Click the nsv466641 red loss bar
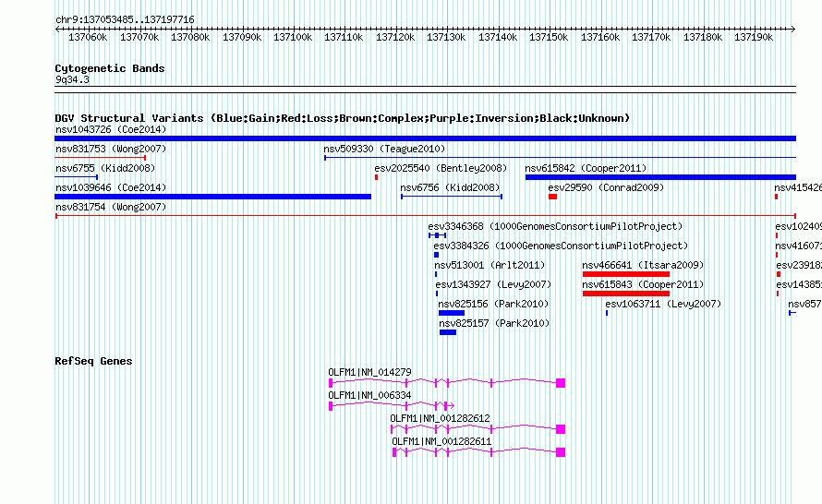The image size is (822, 504). pos(626,274)
